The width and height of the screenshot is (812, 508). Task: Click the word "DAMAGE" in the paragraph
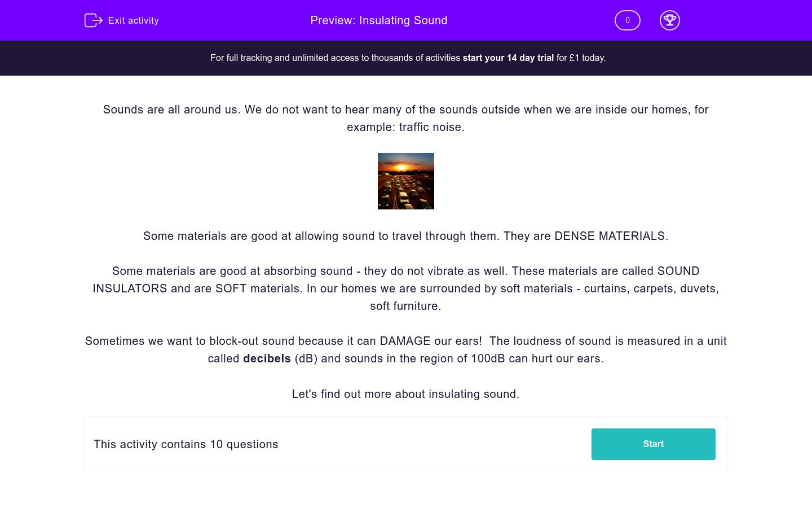point(405,341)
